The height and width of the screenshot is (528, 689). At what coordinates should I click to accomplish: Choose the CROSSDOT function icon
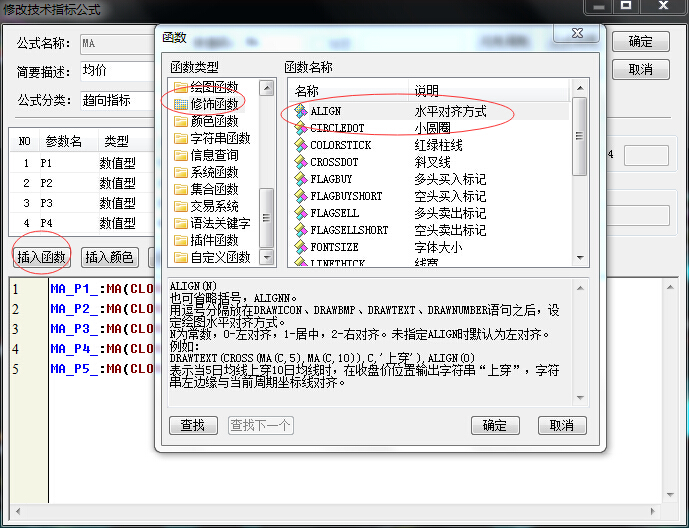[x=299, y=162]
